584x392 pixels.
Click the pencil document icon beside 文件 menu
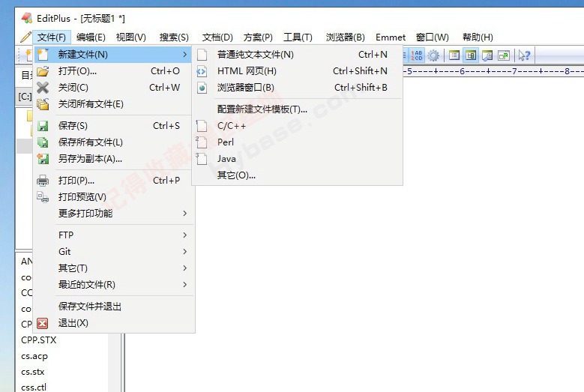(25, 37)
